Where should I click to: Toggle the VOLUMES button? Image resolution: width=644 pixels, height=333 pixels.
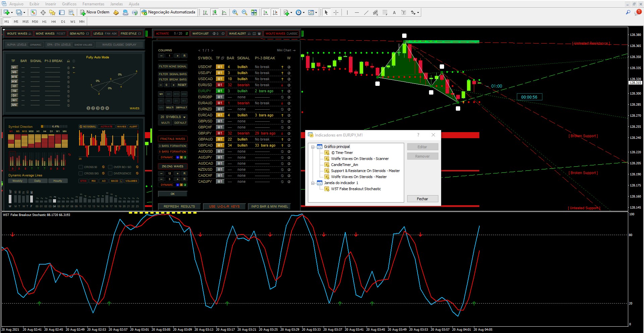tap(131, 181)
